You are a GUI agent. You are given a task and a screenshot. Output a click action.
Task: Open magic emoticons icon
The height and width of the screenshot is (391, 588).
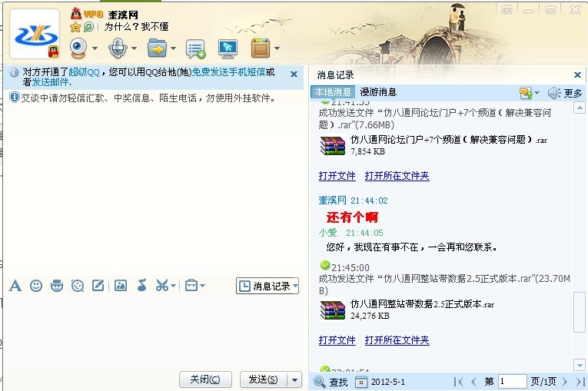[x=57, y=286]
